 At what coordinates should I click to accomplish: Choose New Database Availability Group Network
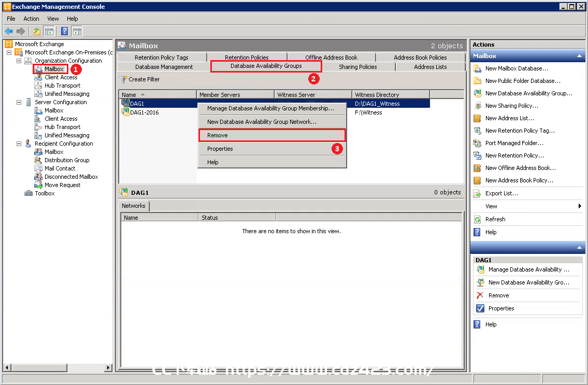point(272,122)
